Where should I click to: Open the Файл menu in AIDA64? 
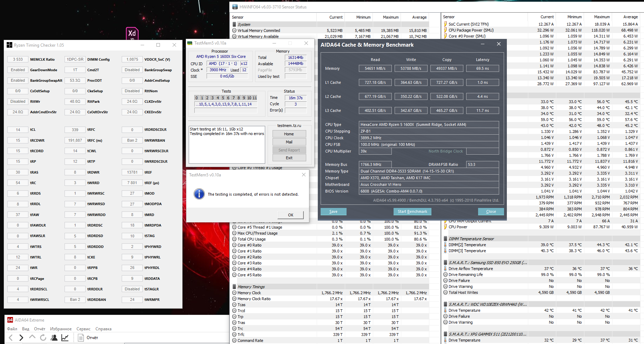pyautogui.click(x=12, y=329)
